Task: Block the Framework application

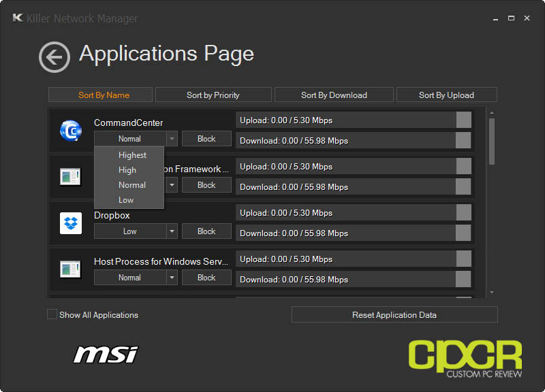Action: tap(206, 184)
